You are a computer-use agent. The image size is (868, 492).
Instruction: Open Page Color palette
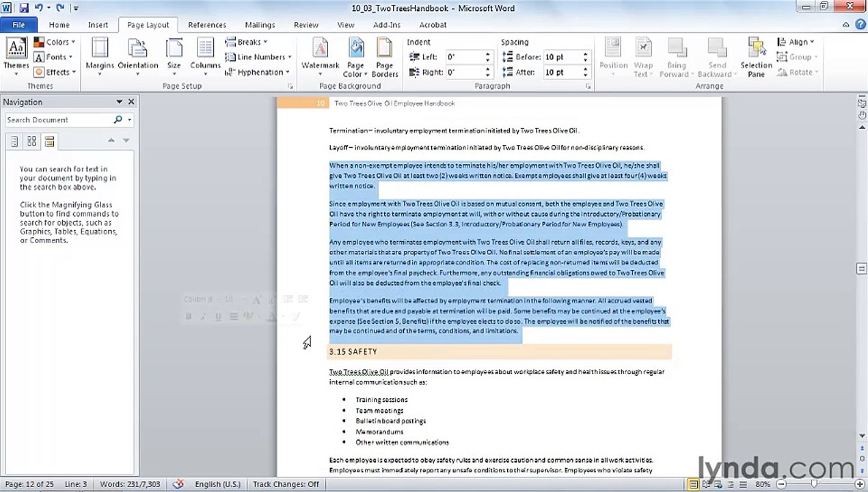click(x=355, y=57)
